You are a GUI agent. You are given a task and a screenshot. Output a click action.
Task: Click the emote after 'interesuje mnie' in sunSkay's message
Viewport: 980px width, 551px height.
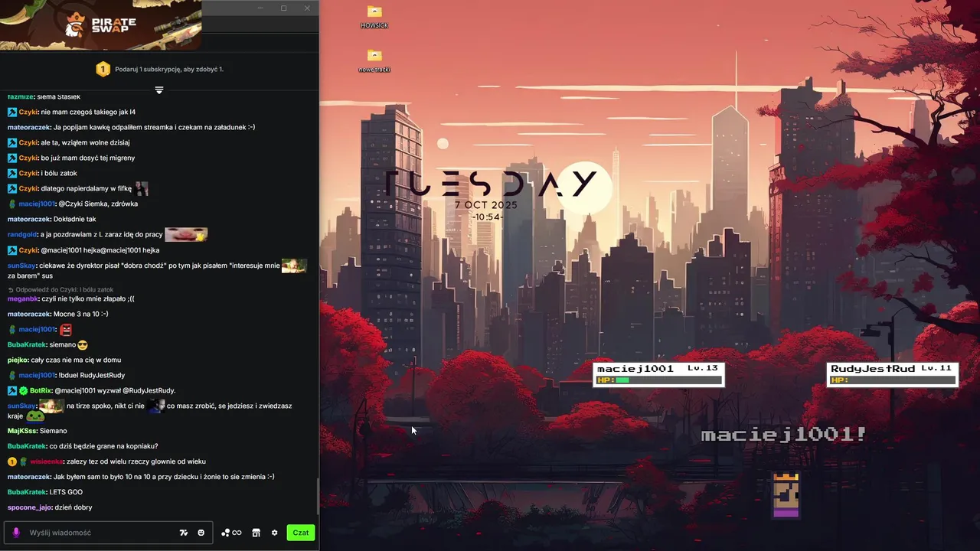(x=294, y=266)
